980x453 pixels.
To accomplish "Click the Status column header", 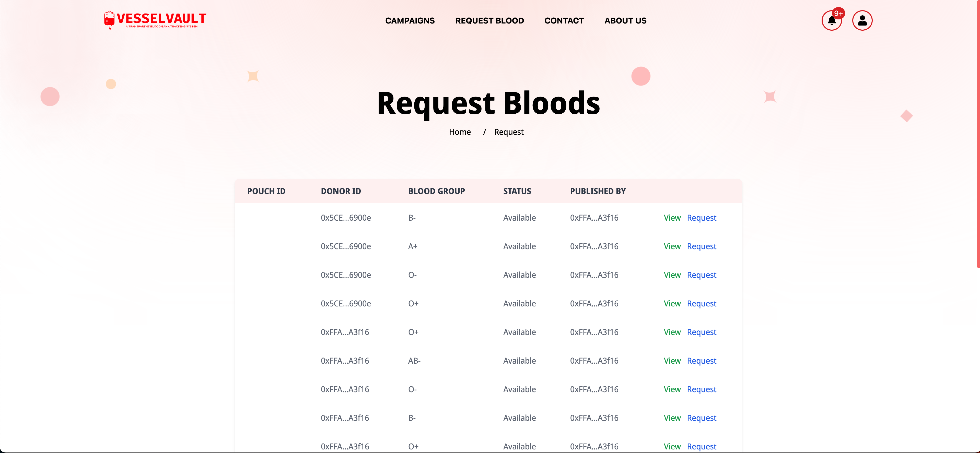I will tap(517, 191).
